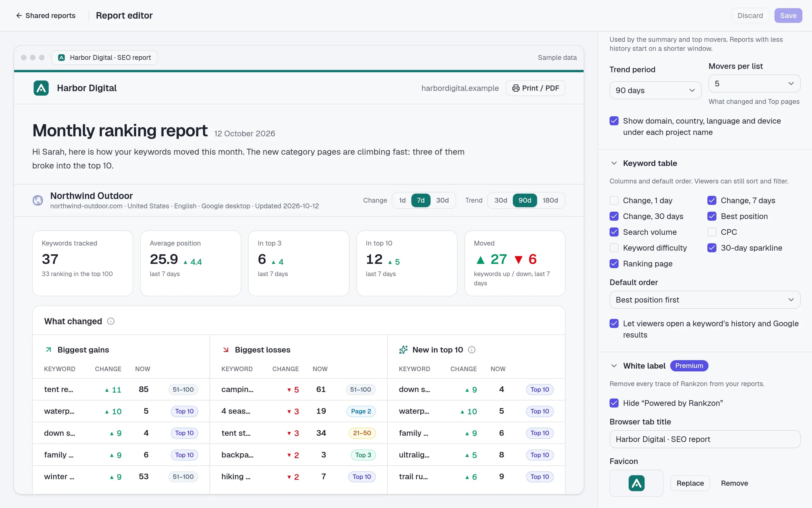Toggle the Best position checkbox
The image size is (812, 508).
(x=712, y=216)
